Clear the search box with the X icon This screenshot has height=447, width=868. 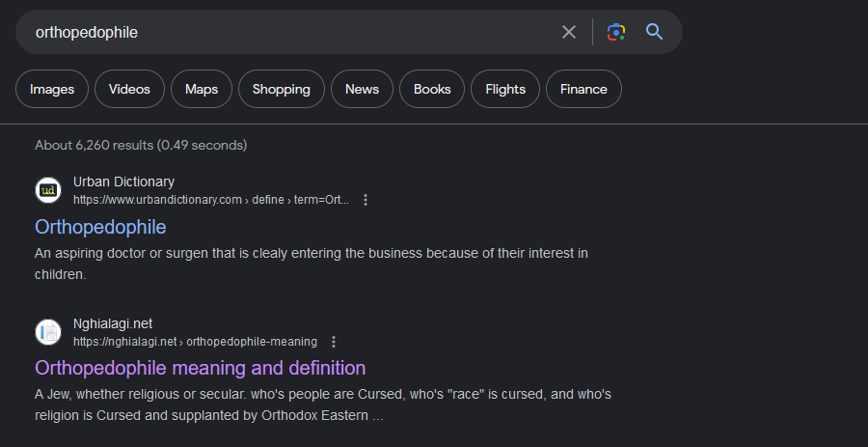[x=569, y=32]
